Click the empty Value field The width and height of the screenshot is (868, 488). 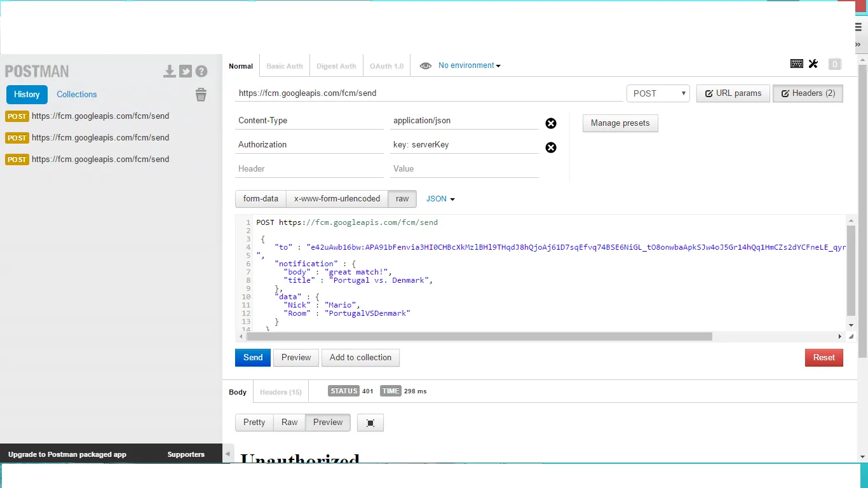(x=465, y=169)
